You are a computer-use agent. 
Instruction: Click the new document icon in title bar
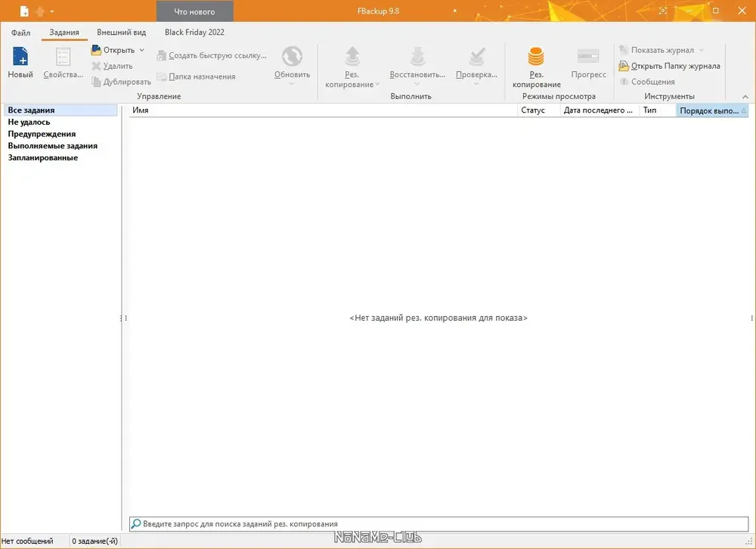(x=24, y=11)
